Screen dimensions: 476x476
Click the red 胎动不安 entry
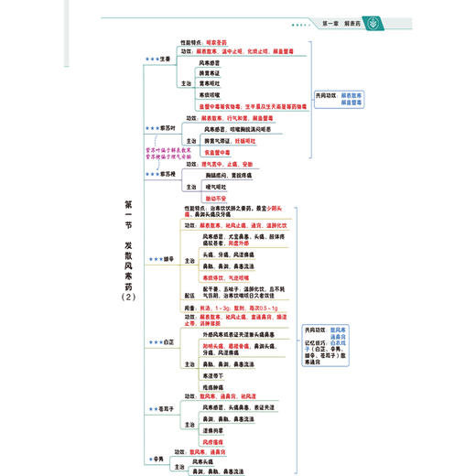tap(216, 199)
